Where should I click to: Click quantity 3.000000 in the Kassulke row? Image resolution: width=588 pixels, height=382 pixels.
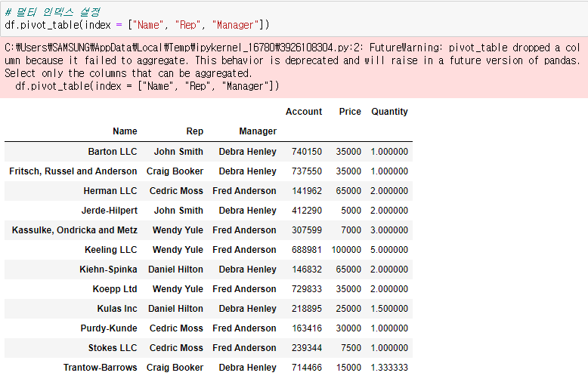(389, 230)
